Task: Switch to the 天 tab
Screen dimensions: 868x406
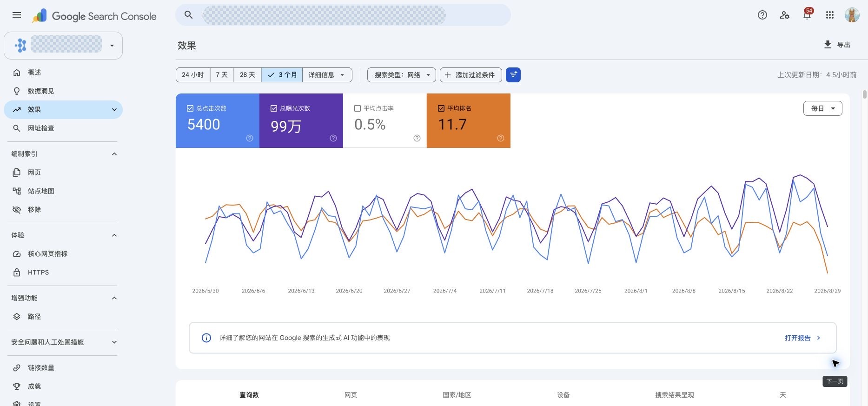Action: tap(783, 395)
